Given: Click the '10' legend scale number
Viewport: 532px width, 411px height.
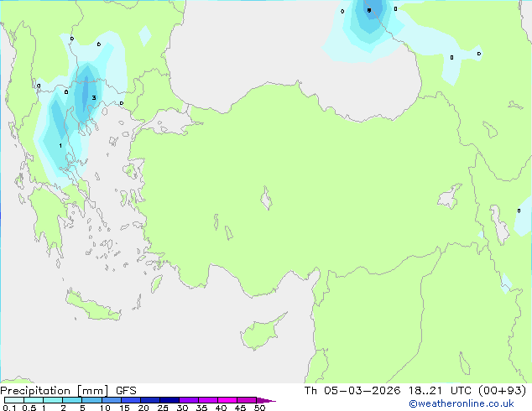Looking at the screenshot, I should [105, 408].
